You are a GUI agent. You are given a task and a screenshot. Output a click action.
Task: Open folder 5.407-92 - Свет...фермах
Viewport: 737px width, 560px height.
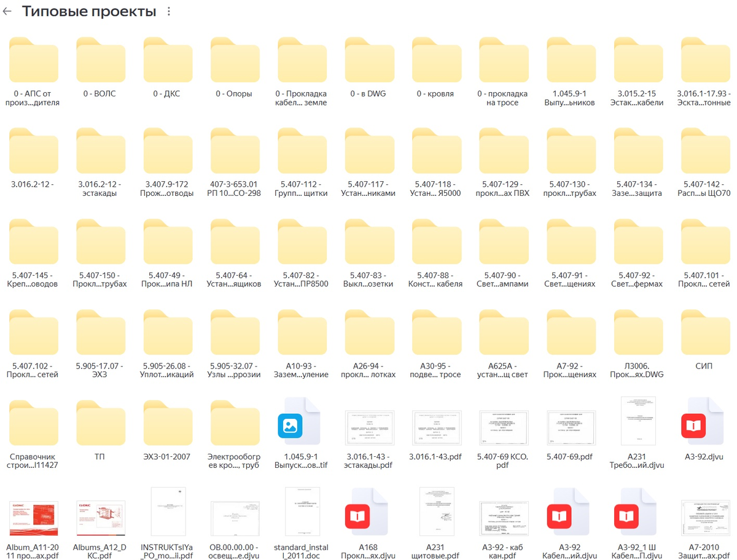pos(638,242)
